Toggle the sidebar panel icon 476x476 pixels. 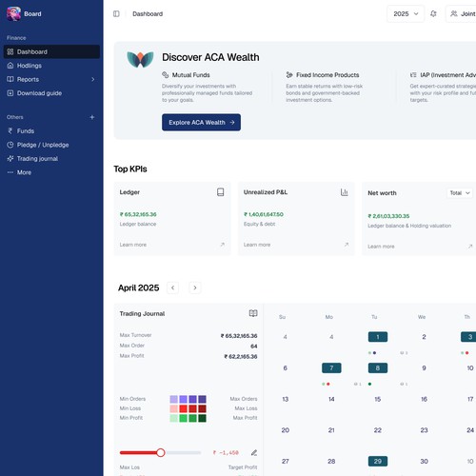click(x=116, y=13)
